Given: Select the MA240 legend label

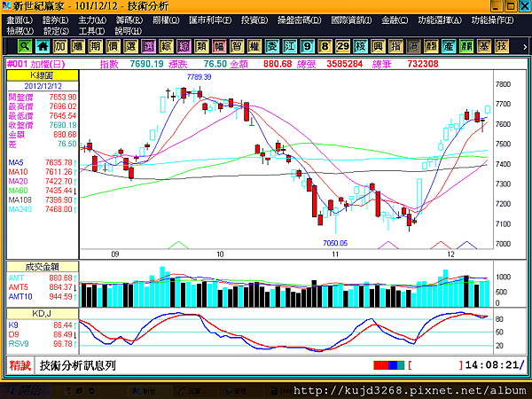Looking at the screenshot, I should pos(20,209).
